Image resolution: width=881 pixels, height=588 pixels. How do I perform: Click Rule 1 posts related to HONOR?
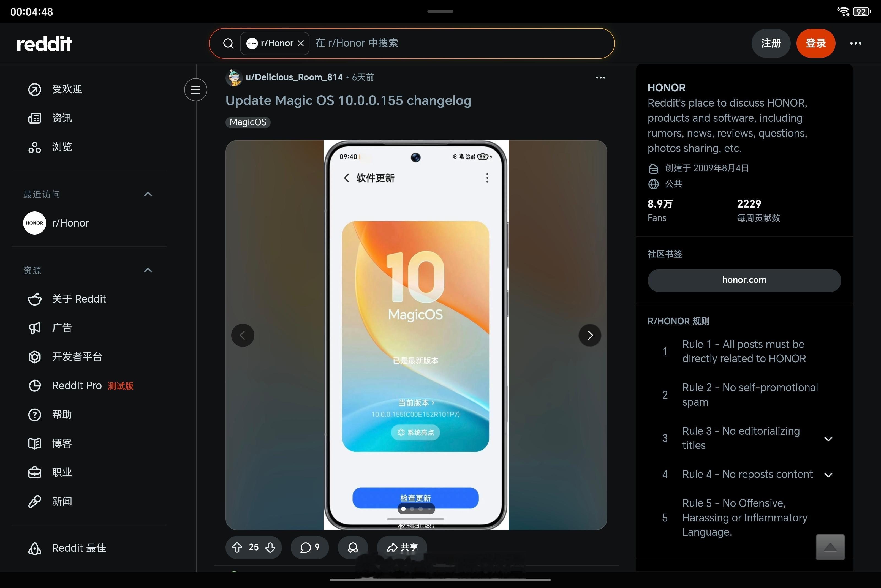(x=744, y=351)
